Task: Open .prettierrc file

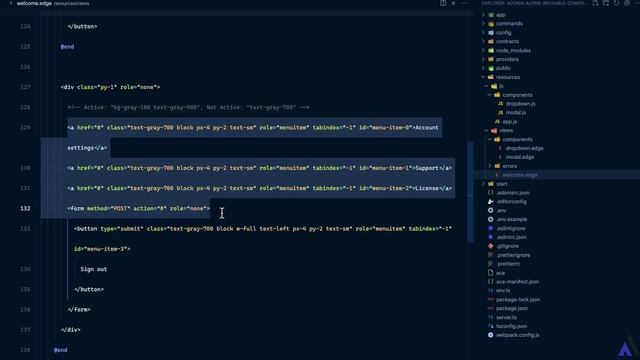Action: click(x=508, y=264)
